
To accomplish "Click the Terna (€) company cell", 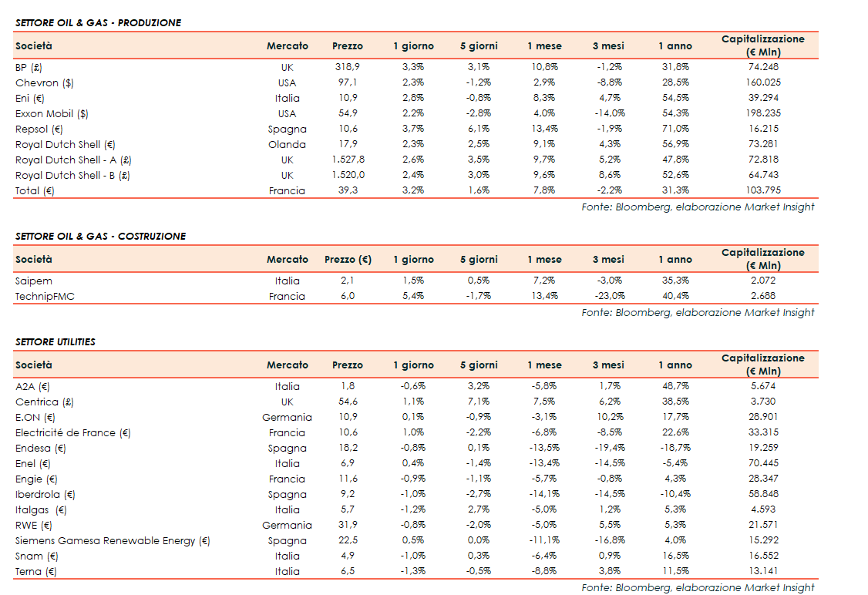I will pos(36,571).
